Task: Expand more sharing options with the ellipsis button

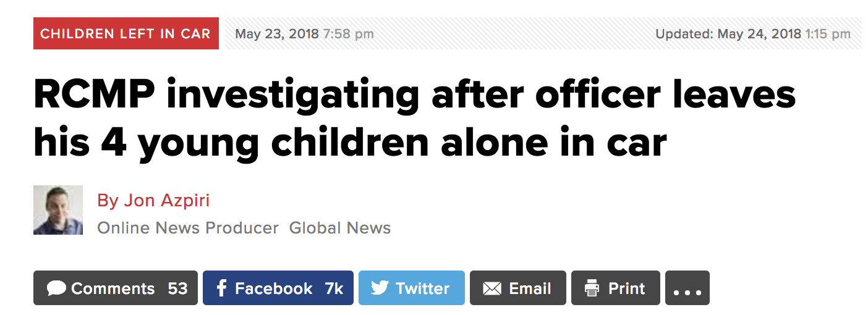Action: [x=687, y=288]
